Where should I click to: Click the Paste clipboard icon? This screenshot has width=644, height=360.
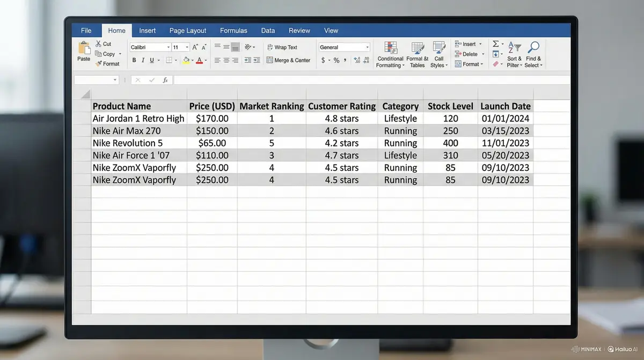(84, 48)
